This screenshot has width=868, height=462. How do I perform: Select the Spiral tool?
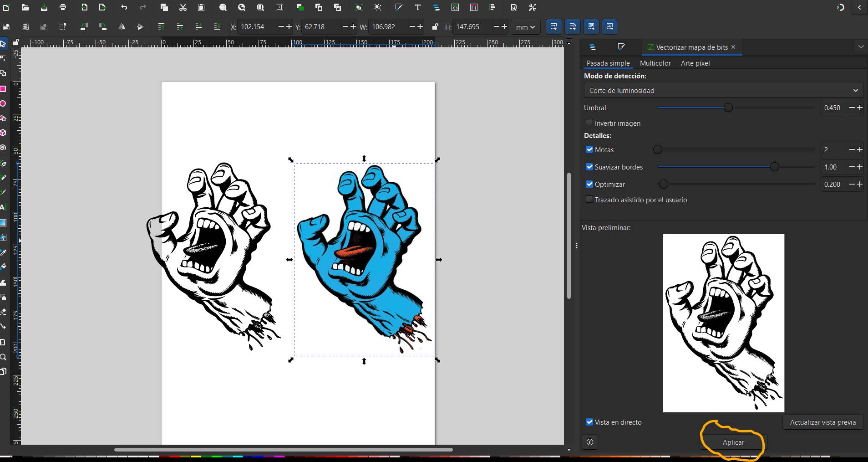[3, 148]
